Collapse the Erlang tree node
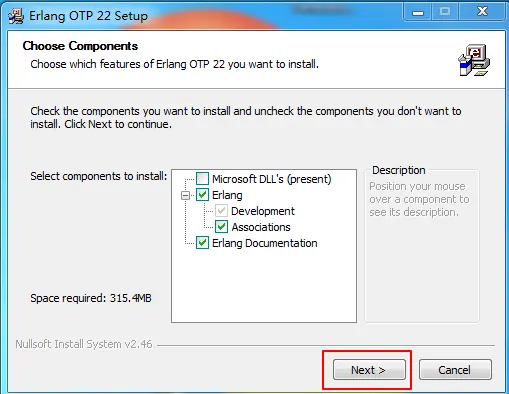Image resolution: width=509 pixels, height=394 pixels. click(x=185, y=195)
